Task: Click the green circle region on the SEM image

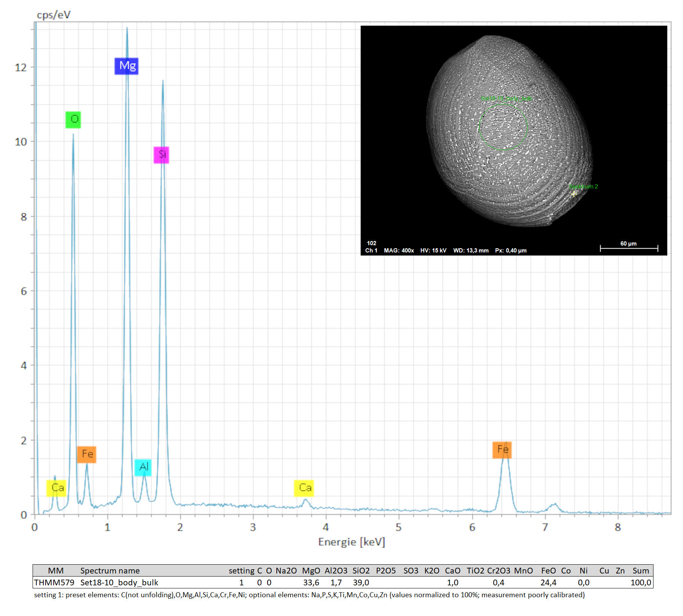Action: point(503,127)
